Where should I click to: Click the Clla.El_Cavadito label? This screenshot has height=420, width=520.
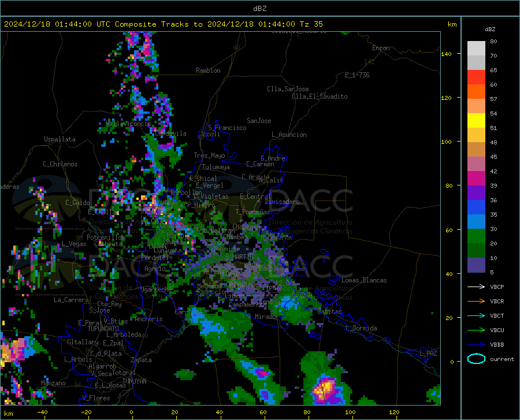(x=320, y=96)
